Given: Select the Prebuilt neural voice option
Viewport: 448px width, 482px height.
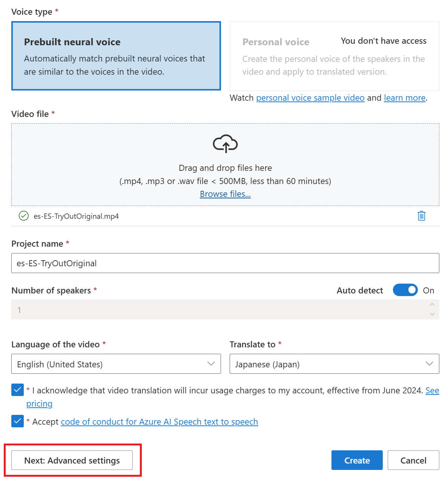Looking at the screenshot, I should click(x=116, y=56).
